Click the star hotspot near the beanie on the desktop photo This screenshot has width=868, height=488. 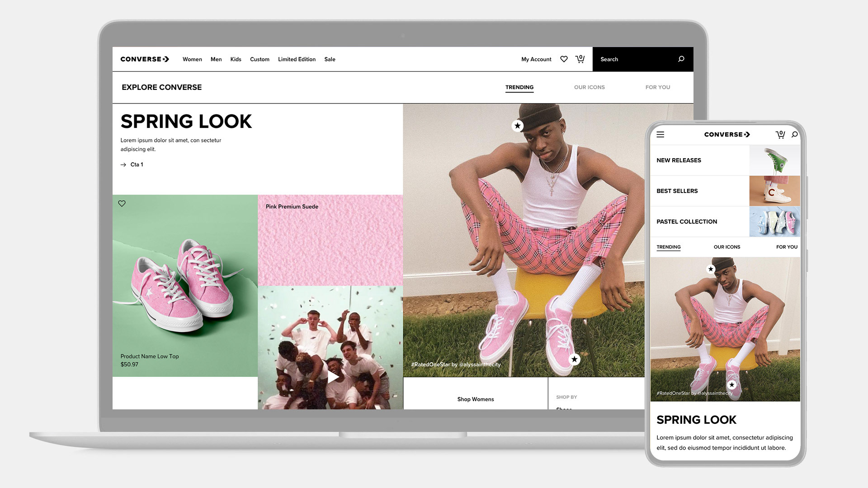coord(518,126)
